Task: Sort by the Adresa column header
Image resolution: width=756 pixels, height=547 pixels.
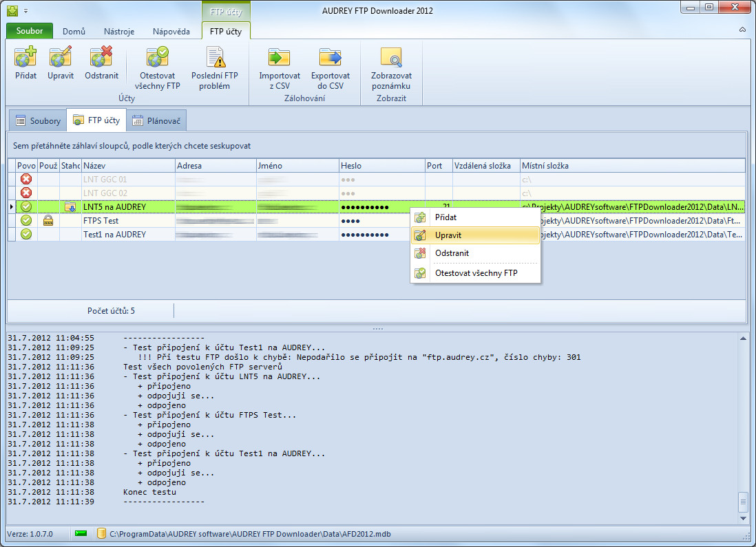Action: pos(216,166)
